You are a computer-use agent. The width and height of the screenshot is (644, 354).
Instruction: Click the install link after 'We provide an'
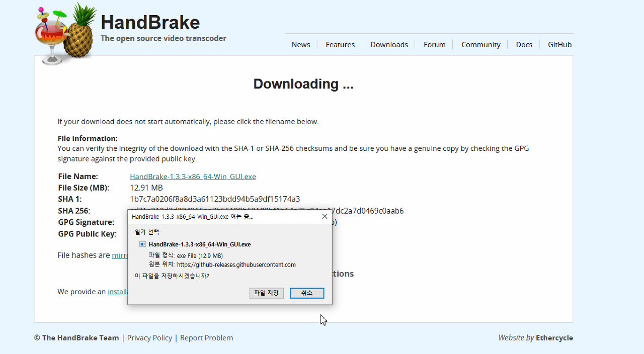pos(118,292)
